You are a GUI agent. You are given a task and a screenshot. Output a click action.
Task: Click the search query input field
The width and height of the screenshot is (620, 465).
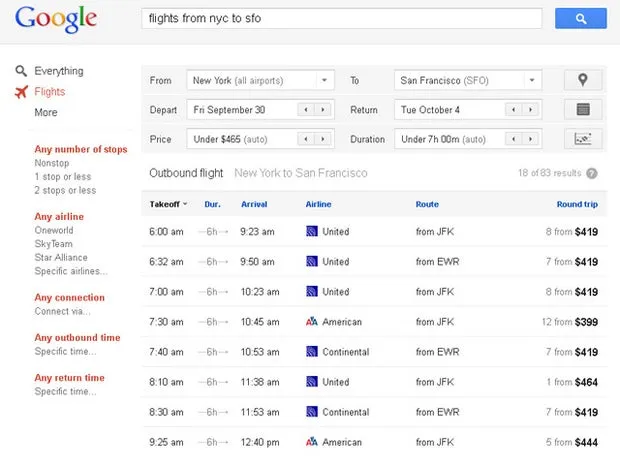click(342, 18)
